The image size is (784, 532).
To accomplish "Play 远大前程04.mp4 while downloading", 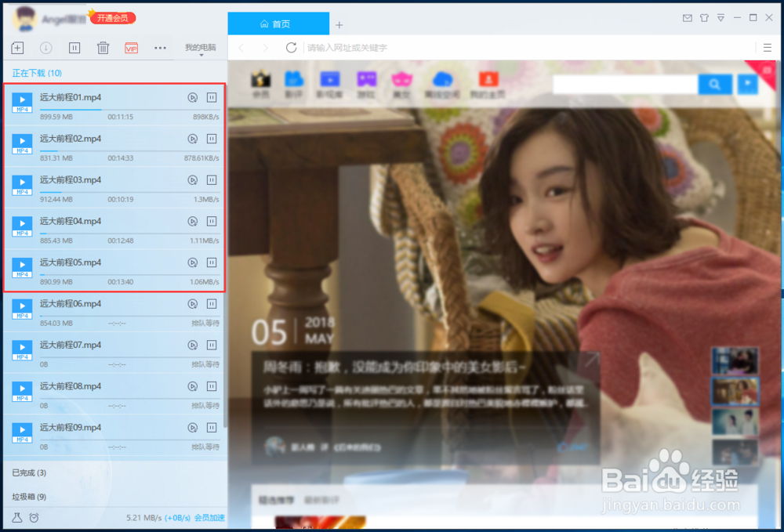I will click(193, 221).
